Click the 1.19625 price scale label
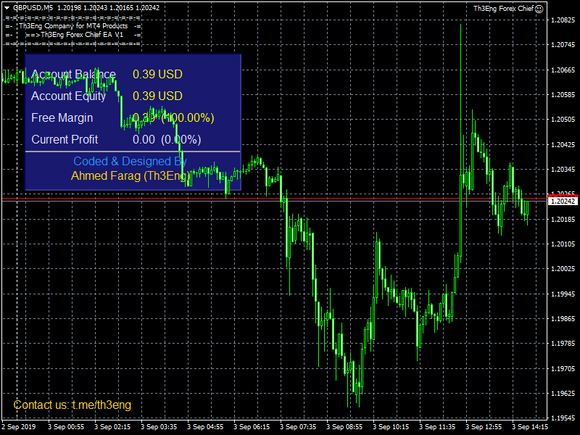 point(563,394)
